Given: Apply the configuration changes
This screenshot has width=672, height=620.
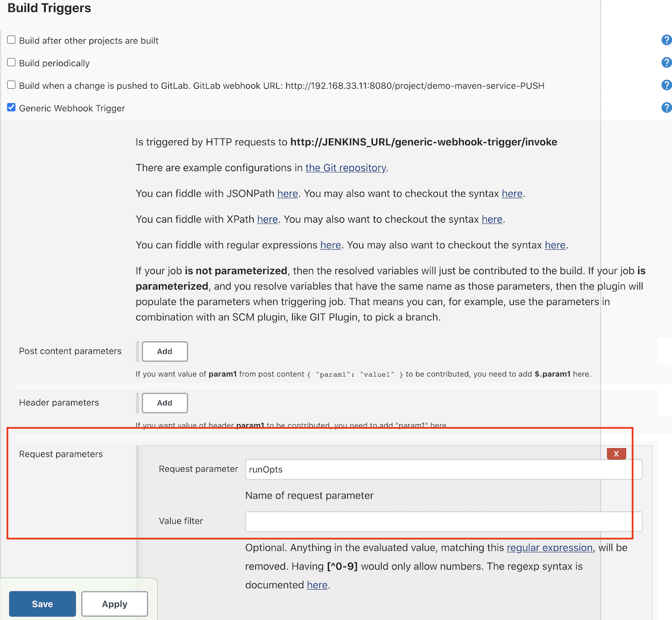Looking at the screenshot, I should click(114, 604).
